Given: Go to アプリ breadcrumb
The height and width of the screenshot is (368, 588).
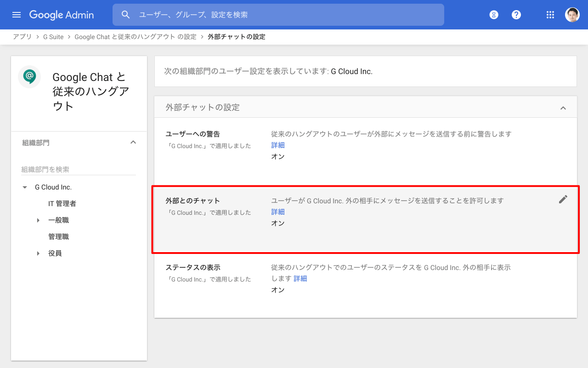Looking at the screenshot, I should click(23, 37).
